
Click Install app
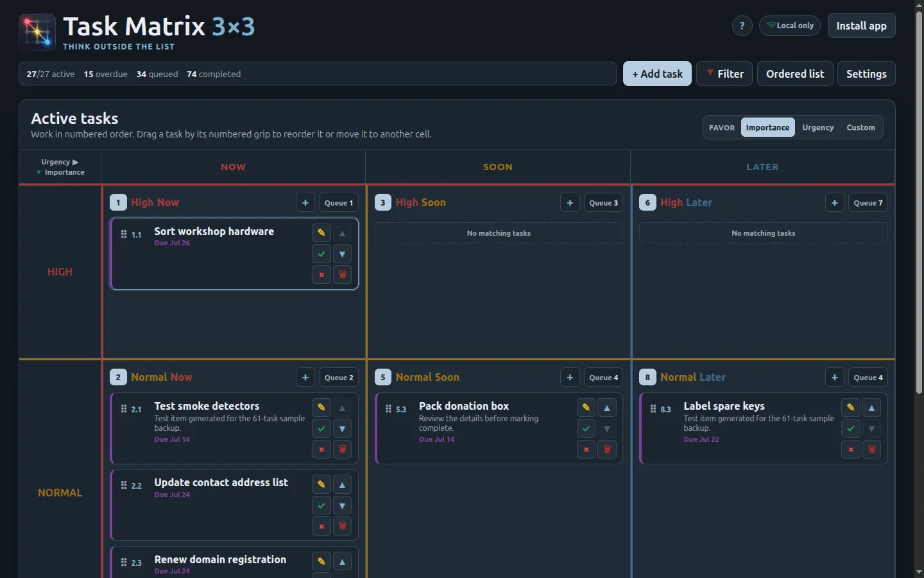click(861, 26)
